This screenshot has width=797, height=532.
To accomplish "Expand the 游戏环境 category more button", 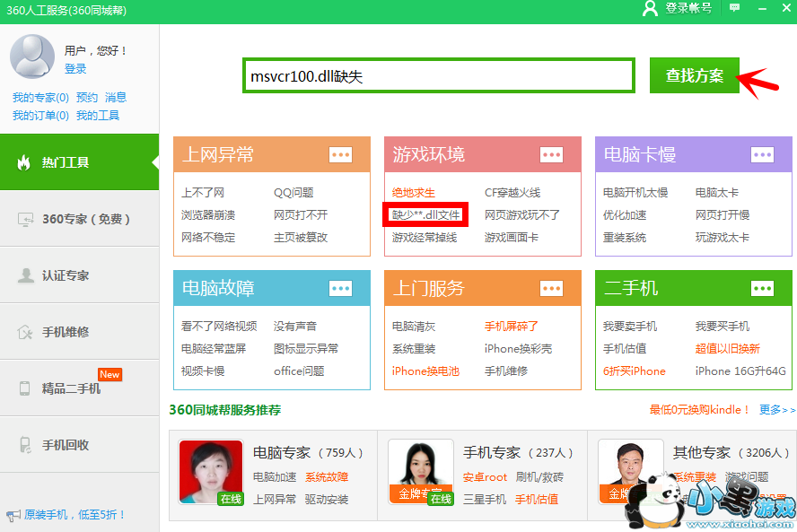I will point(551,155).
